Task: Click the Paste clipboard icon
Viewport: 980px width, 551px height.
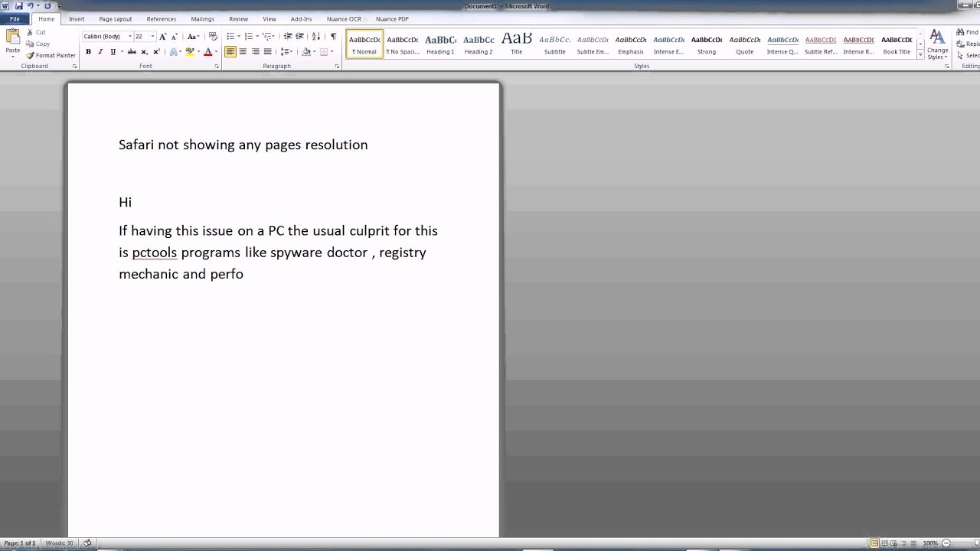Action: pos(13,36)
